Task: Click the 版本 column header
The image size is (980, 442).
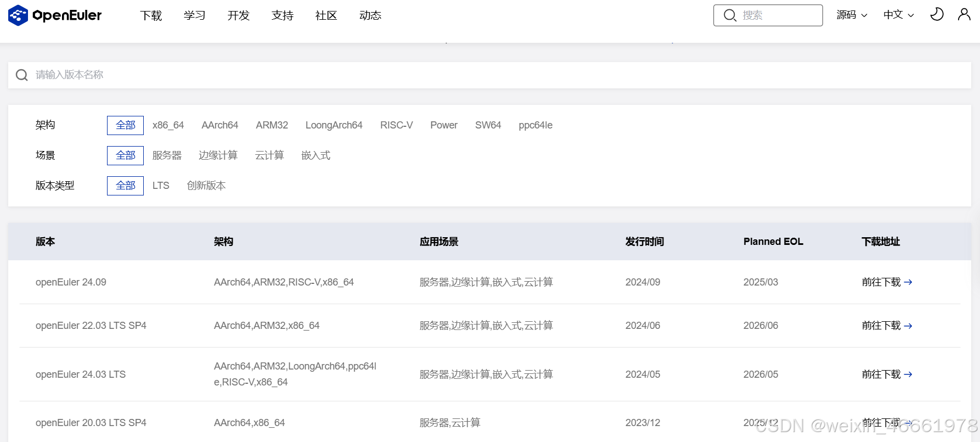Action: tap(45, 242)
